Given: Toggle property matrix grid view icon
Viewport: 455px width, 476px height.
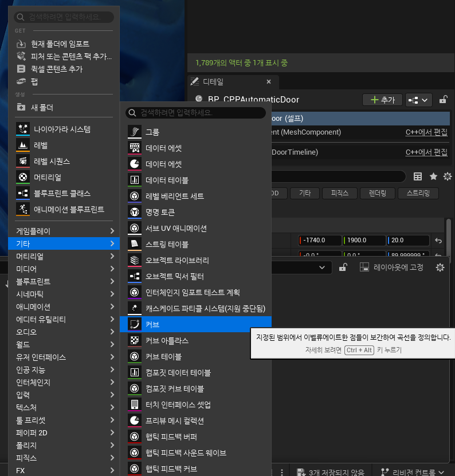Looking at the screenshot, I should (418, 176).
